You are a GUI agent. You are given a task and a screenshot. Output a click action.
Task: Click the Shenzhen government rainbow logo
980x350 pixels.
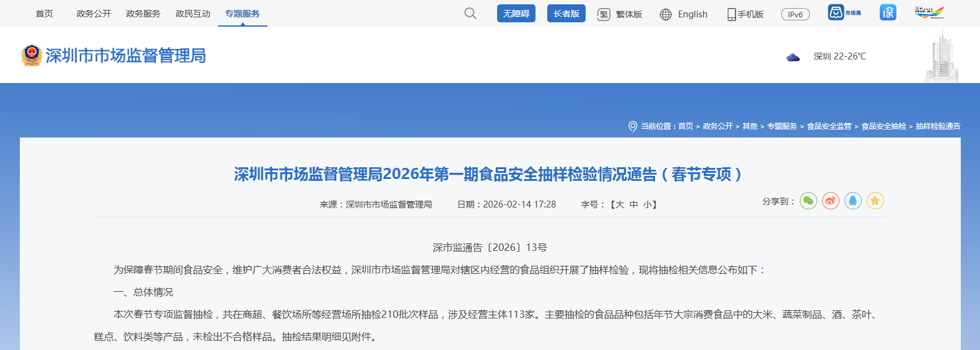(929, 13)
